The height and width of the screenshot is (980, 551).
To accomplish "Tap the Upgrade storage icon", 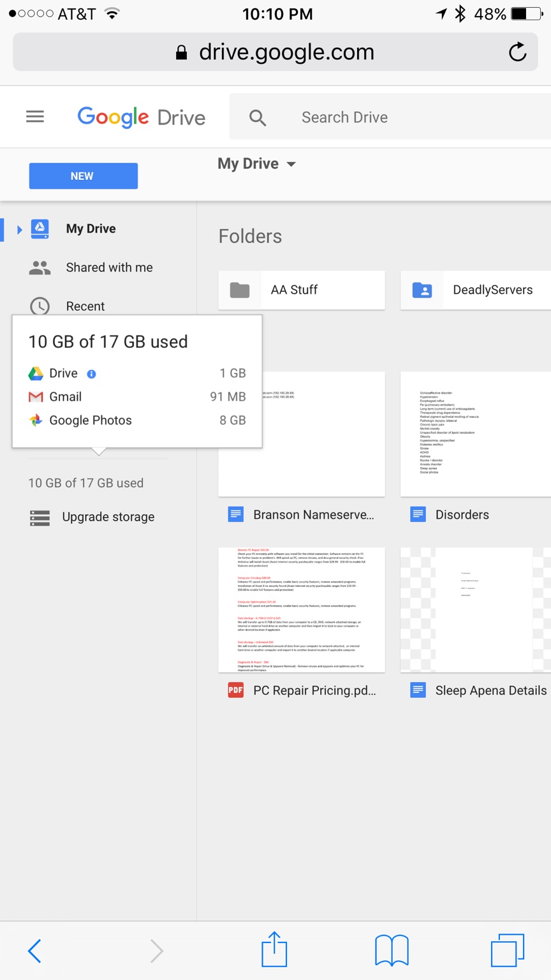I will (x=40, y=517).
